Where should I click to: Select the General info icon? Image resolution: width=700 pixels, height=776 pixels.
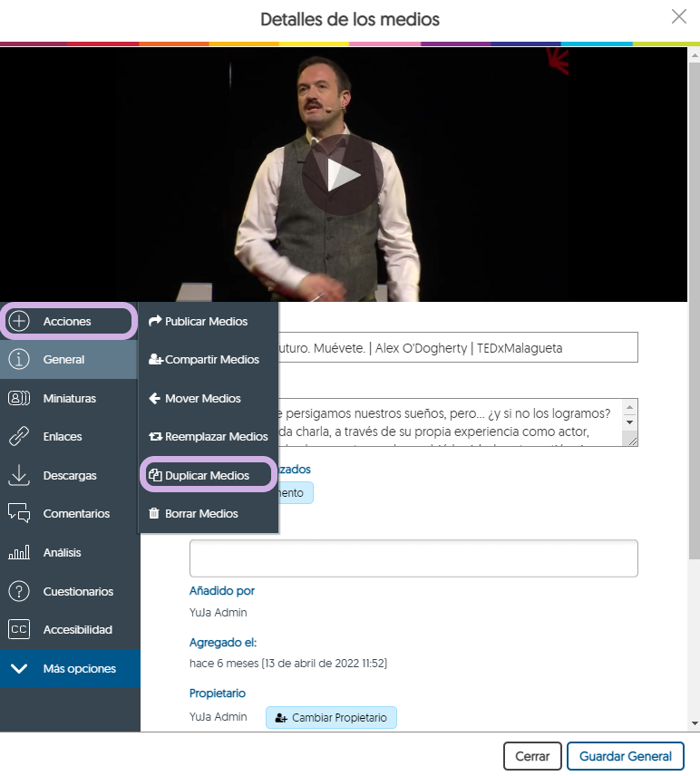(x=19, y=360)
